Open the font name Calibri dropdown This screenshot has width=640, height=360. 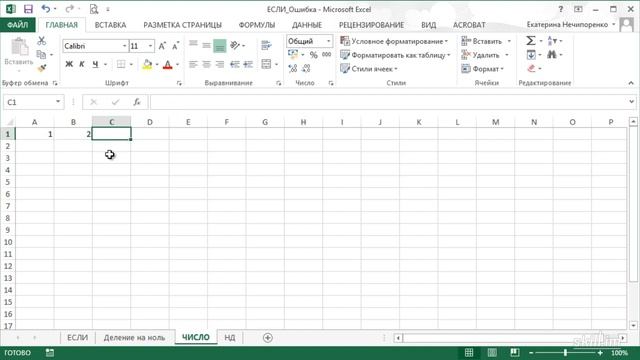(124, 46)
